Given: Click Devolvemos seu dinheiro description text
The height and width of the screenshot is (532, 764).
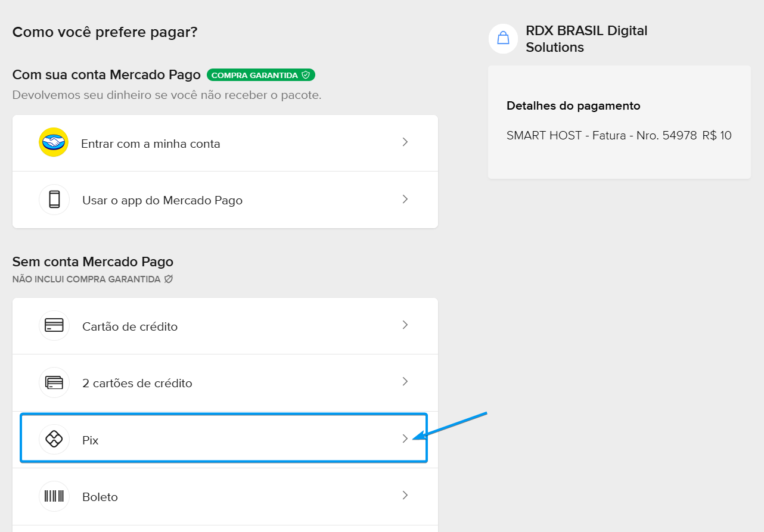Looking at the screenshot, I should pos(167,95).
